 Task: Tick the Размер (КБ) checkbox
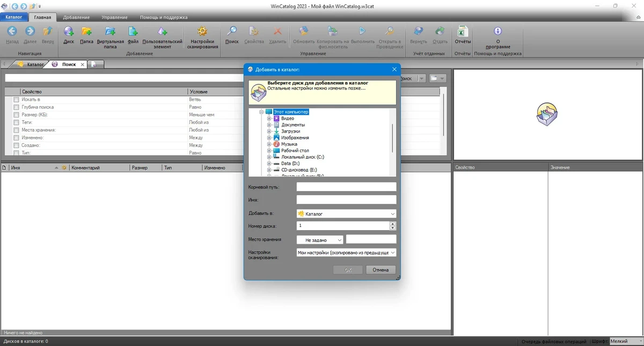16,115
